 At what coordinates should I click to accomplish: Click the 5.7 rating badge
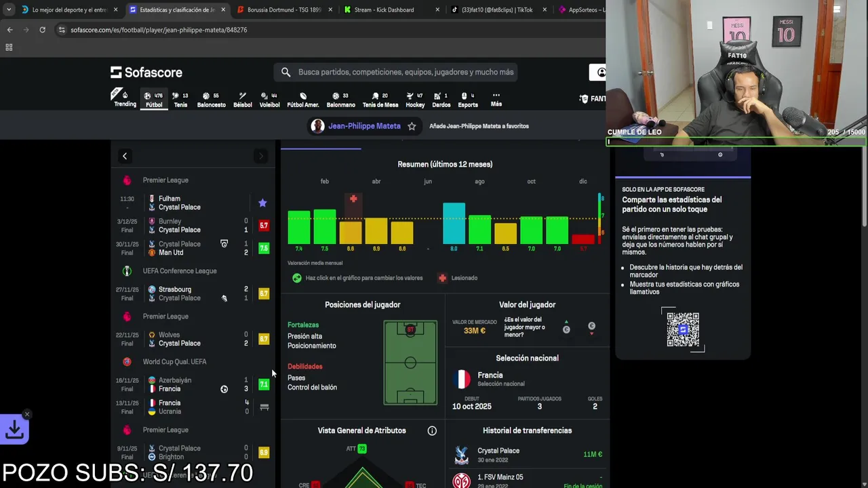point(264,226)
